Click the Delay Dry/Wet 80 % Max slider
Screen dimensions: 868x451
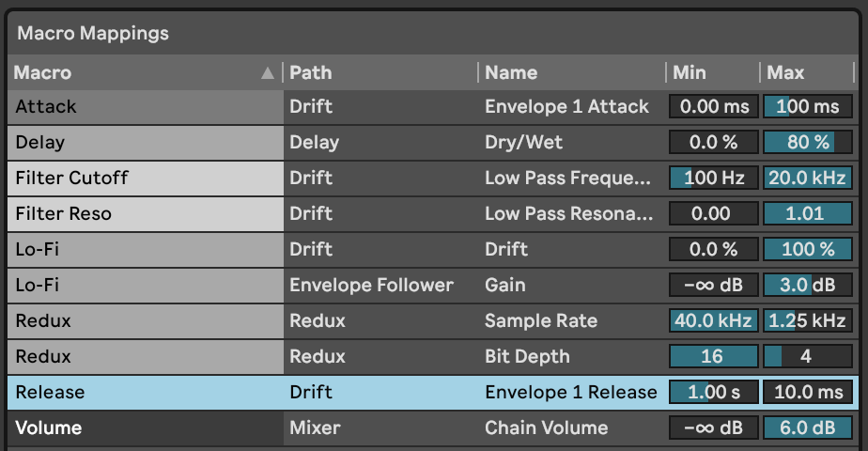(x=808, y=142)
